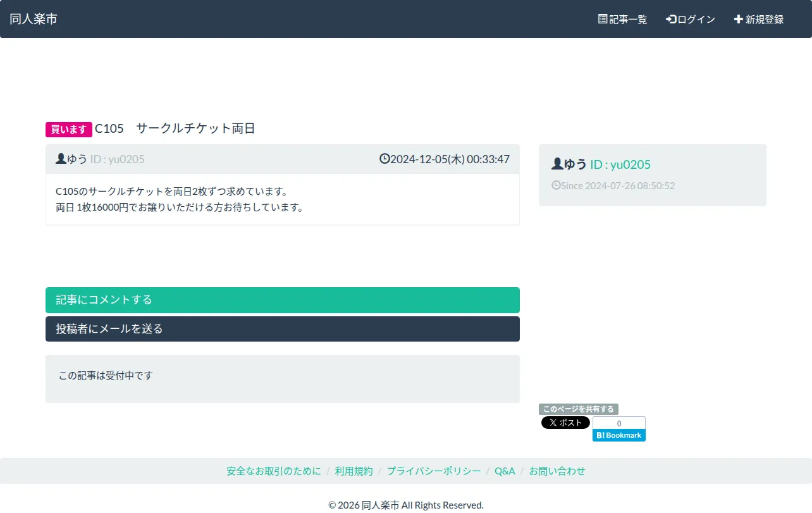Click line 両日 1枚16000円でお譲りいただける方
Screen dimensions: 812x513
pos(180,207)
